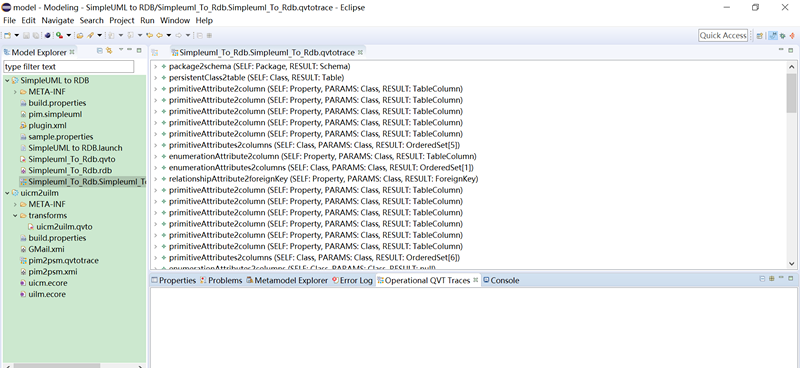Viewport: 800px width, 368px height.
Task: Collapse the SimpleUML to RDB project
Action: pyautogui.click(x=7, y=81)
